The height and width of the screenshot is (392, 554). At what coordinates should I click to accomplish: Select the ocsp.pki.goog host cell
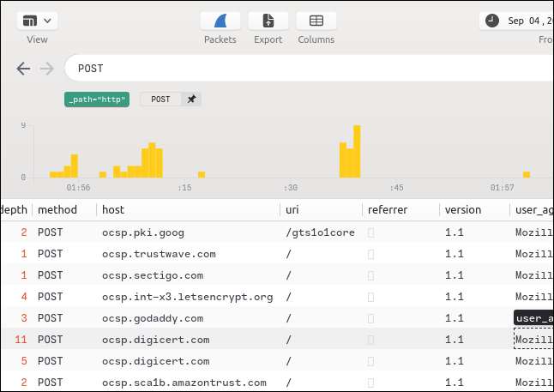(143, 232)
